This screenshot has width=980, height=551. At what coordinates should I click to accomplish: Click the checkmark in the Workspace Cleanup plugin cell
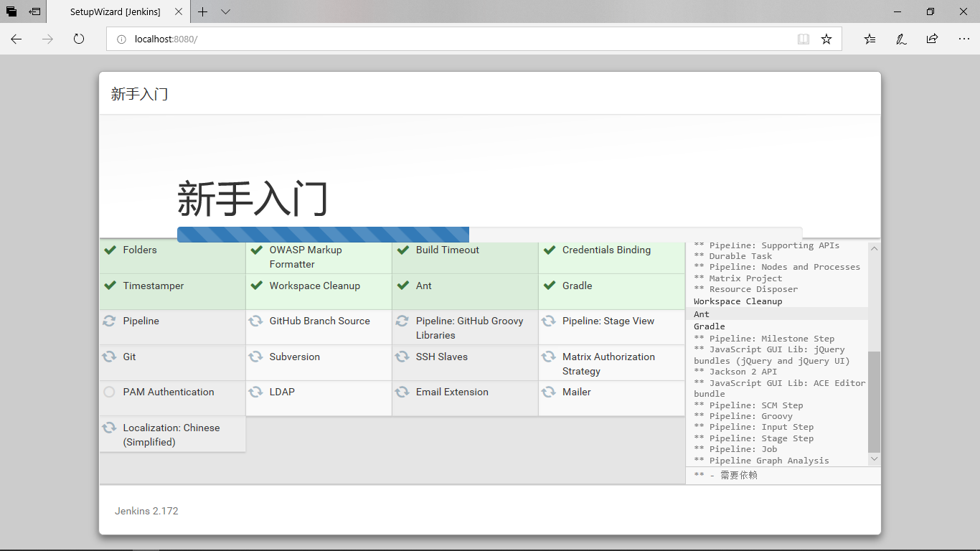tap(256, 286)
